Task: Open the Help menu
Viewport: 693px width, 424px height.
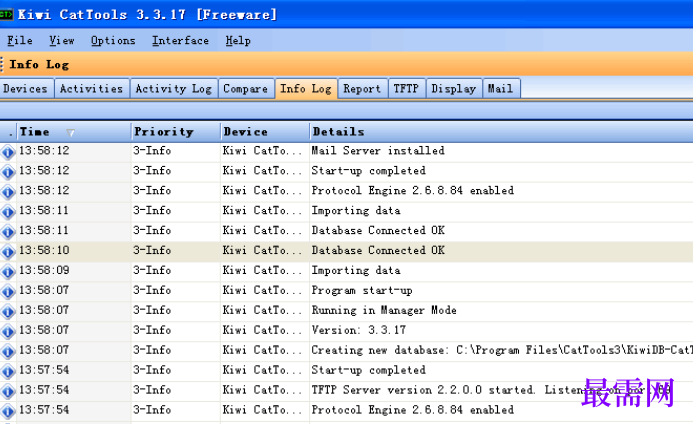Action: (x=238, y=41)
